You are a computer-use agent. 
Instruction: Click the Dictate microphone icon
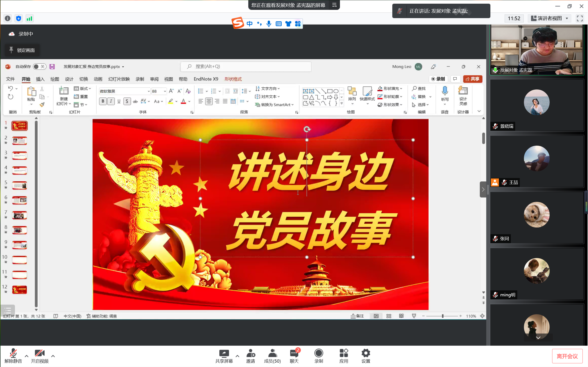445,91
